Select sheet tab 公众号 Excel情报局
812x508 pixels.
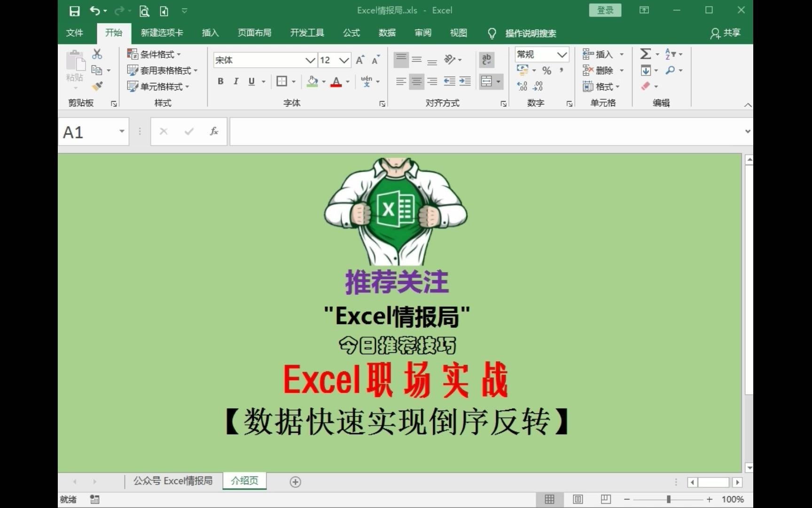coord(172,481)
